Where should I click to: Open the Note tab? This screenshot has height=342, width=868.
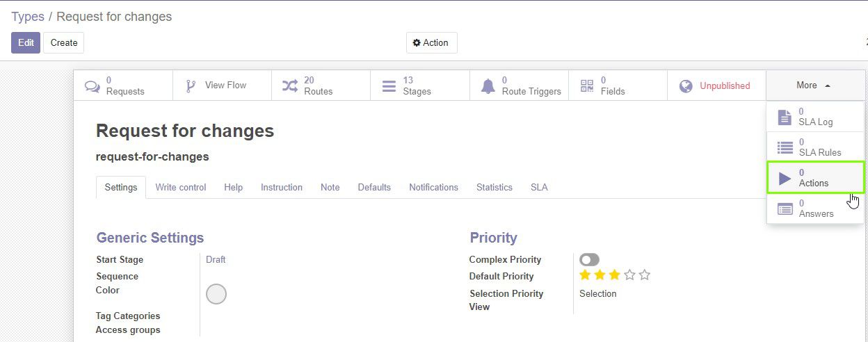pos(330,187)
